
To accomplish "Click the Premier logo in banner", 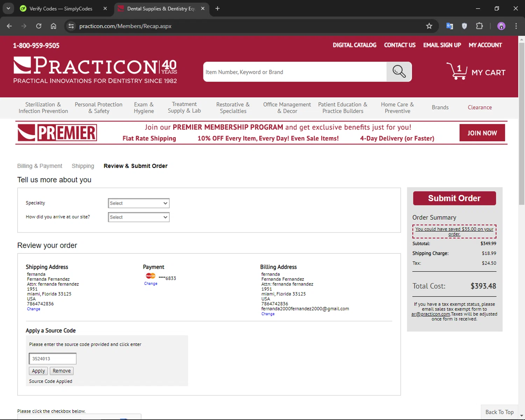I will 57,133.
